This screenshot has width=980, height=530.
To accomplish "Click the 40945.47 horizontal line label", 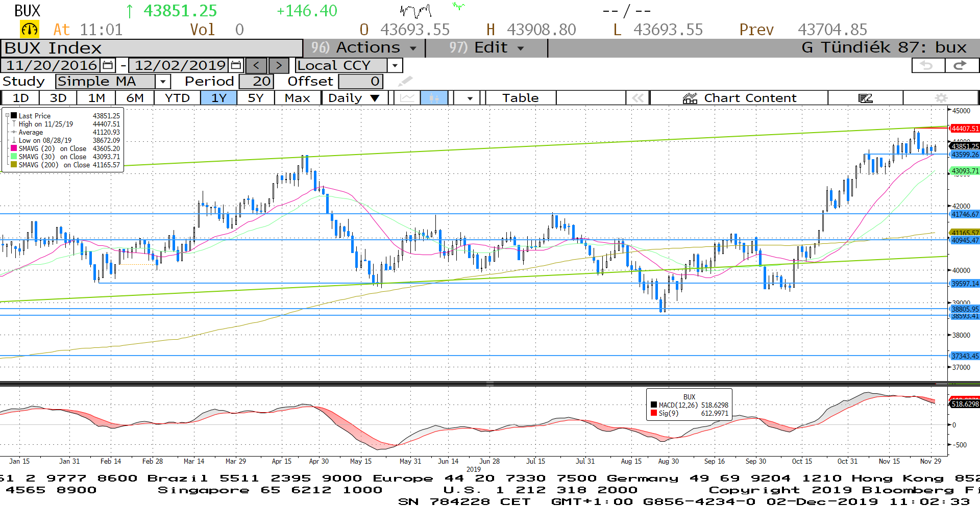I will coord(965,240).
